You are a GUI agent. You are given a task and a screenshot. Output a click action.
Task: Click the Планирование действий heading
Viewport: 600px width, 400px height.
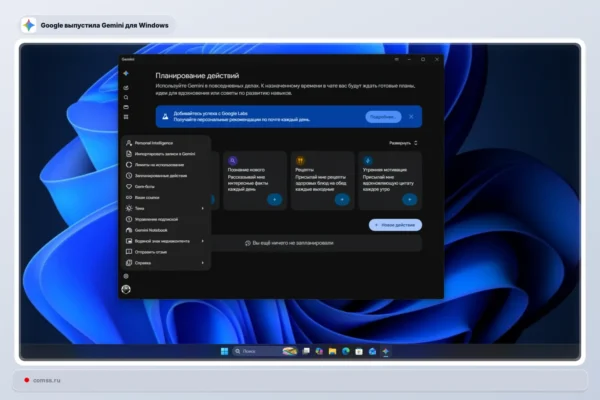(x=197, y=76)
